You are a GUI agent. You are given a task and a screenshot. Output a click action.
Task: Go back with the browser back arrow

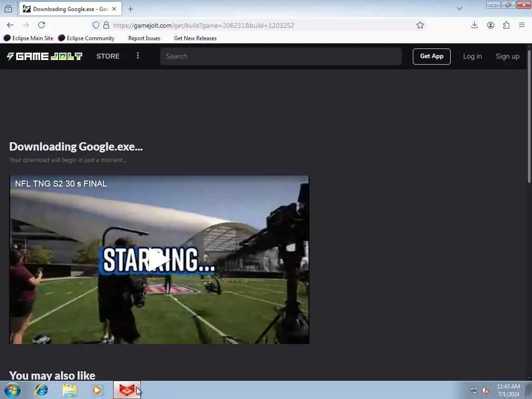[x=10, y=25]
